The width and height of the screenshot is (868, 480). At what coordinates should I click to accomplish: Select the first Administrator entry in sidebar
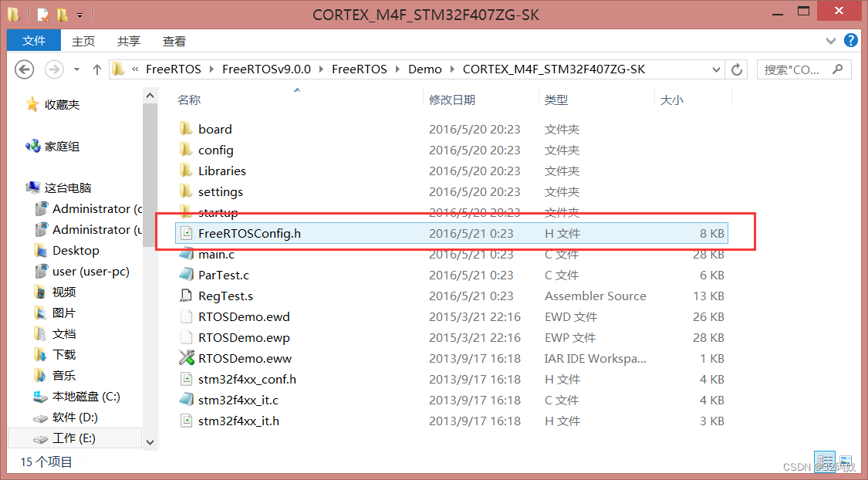coord(96,208)
